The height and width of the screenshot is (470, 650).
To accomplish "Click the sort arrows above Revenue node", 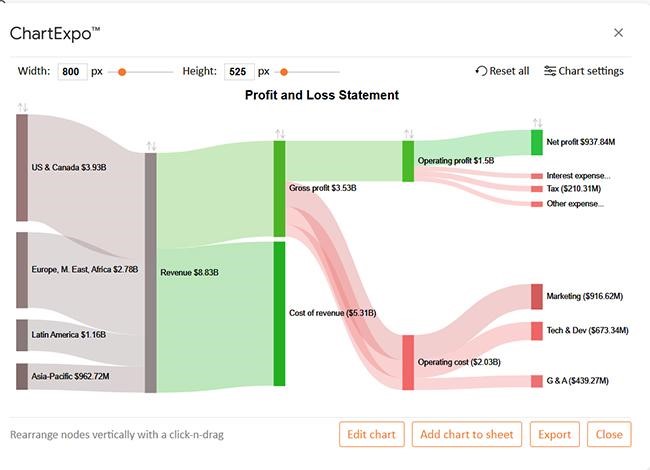I will tap(151, 145).
